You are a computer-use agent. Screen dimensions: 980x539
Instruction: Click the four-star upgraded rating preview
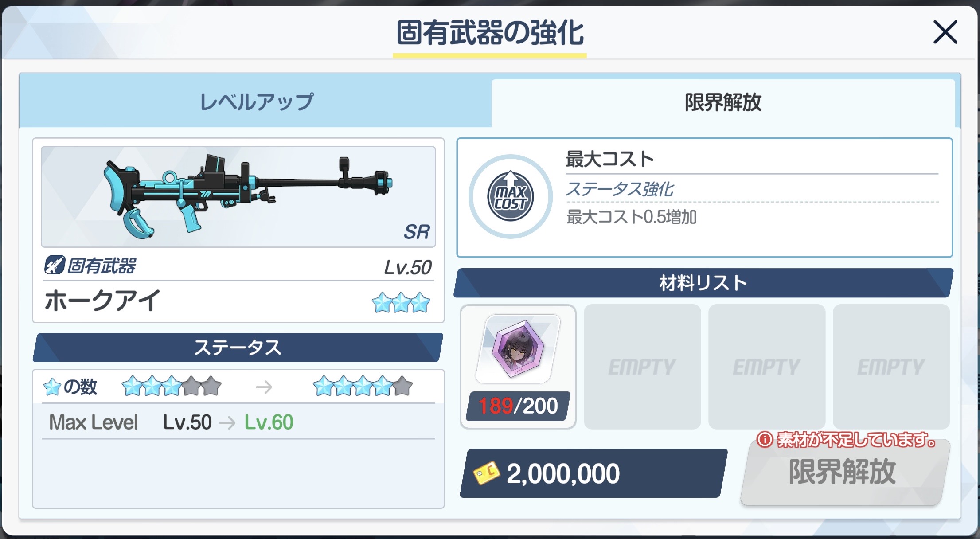click(363, 386)
